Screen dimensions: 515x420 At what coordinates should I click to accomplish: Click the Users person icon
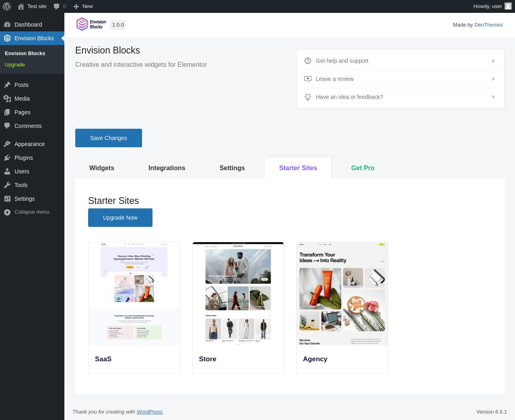coord(7,171)
